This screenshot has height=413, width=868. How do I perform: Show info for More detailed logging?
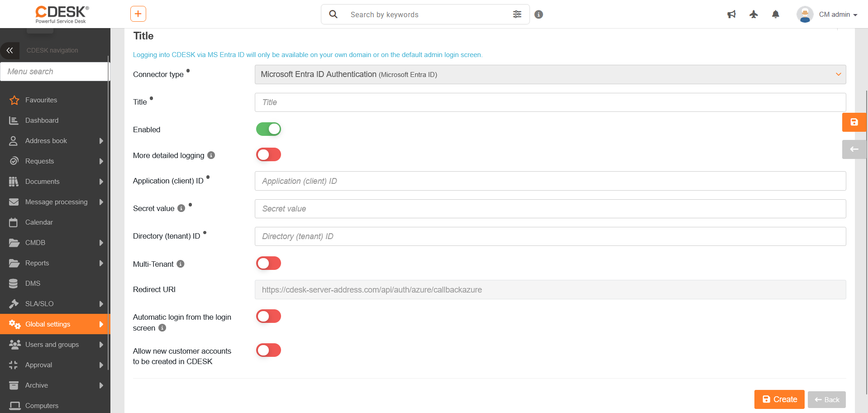(211, 155)
